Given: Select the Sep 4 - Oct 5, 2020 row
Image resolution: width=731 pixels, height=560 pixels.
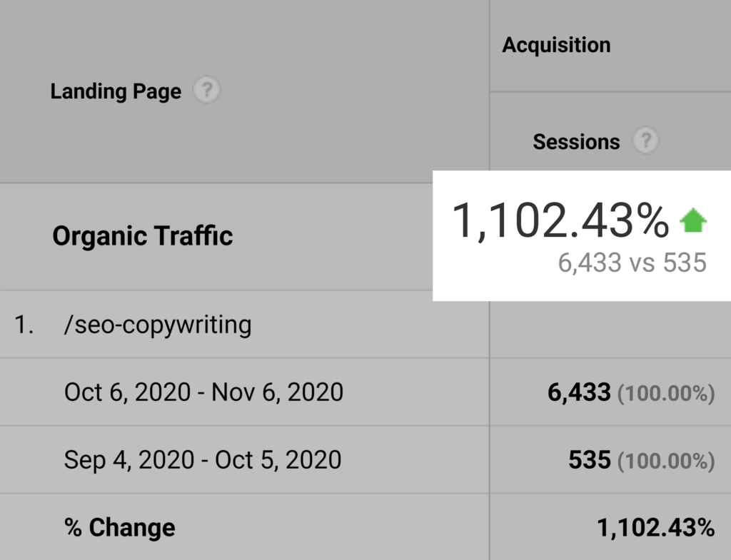Looking at the screenshot, I should tap(203, 459).
